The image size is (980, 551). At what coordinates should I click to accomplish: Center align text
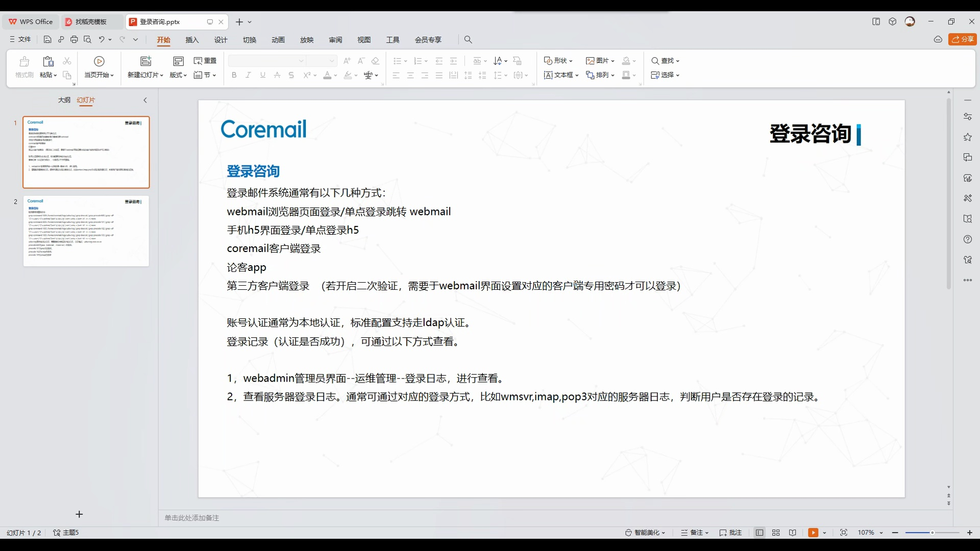click(x=410, y=75)
